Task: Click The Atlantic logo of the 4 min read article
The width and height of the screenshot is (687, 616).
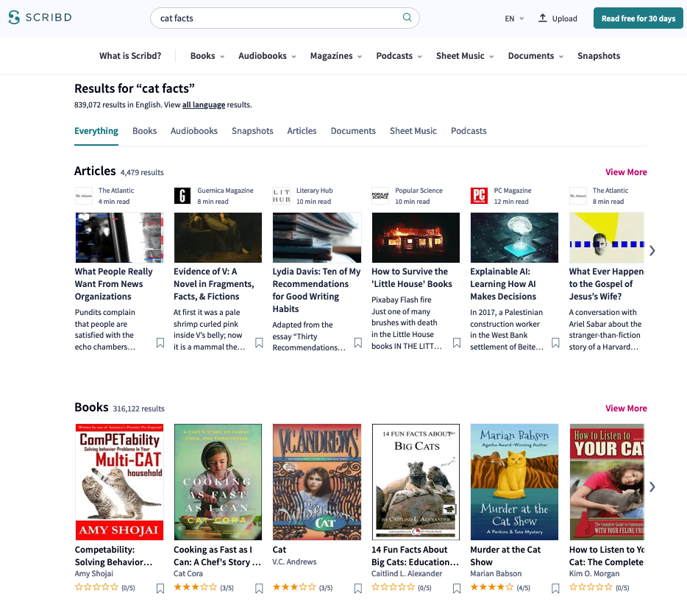Action: (84, 196)
